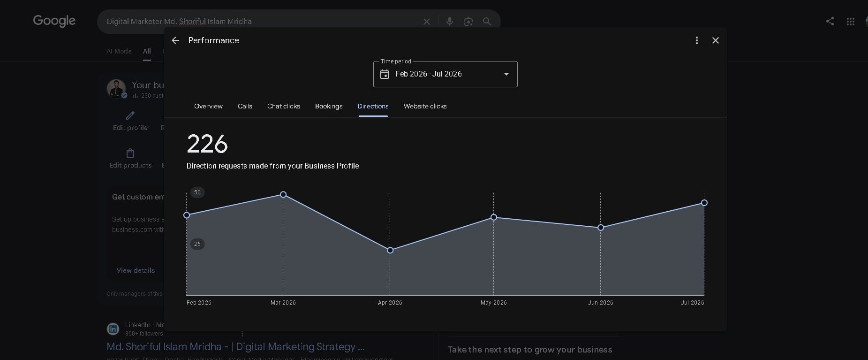Screen dimensions: 868x360
Task: Expand the Time period dropdown arrow
Action: coord(506,74)
